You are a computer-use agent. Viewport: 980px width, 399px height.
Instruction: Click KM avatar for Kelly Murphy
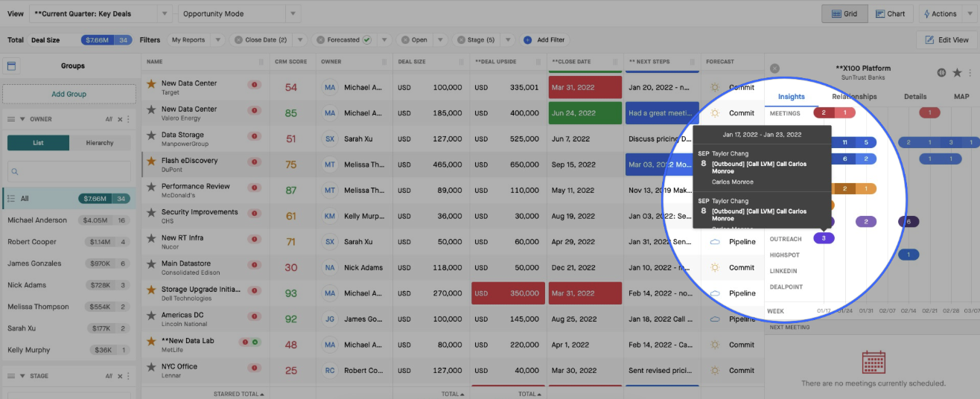click(x=330, y=216)
